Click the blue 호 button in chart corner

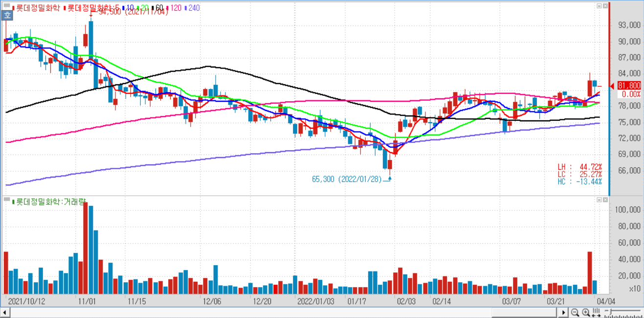[x=7, y=16]
